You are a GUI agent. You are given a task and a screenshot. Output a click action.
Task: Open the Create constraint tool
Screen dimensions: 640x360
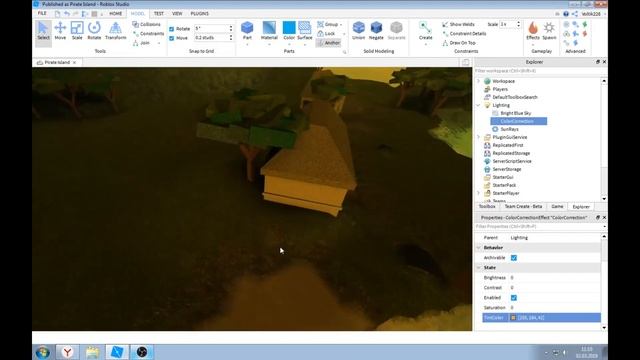(x=425, y=31)
